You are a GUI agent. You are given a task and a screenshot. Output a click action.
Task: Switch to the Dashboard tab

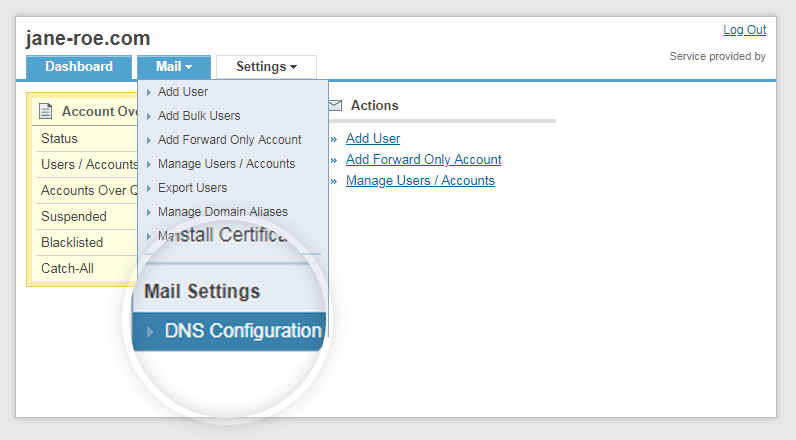[x=79, y=67]
